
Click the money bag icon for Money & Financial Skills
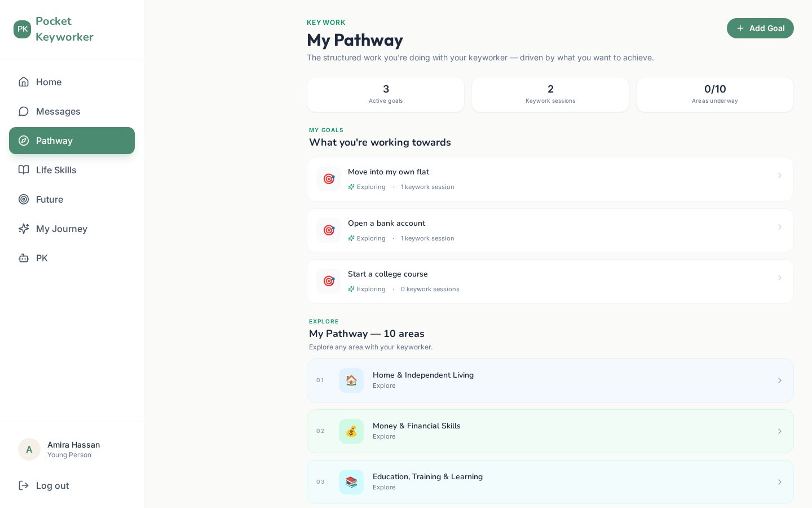coord(351,431)
